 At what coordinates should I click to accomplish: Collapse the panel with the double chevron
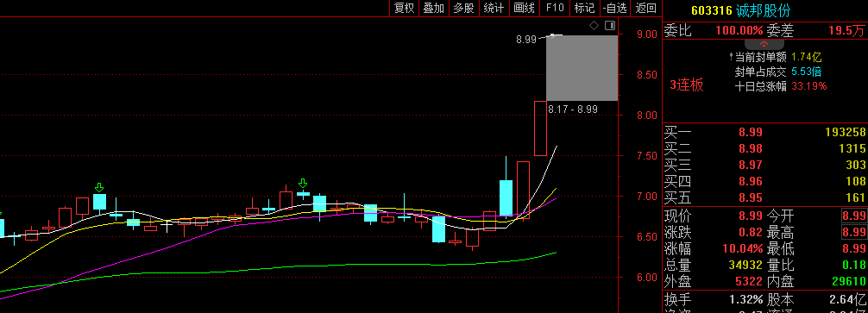pos(764,44)
